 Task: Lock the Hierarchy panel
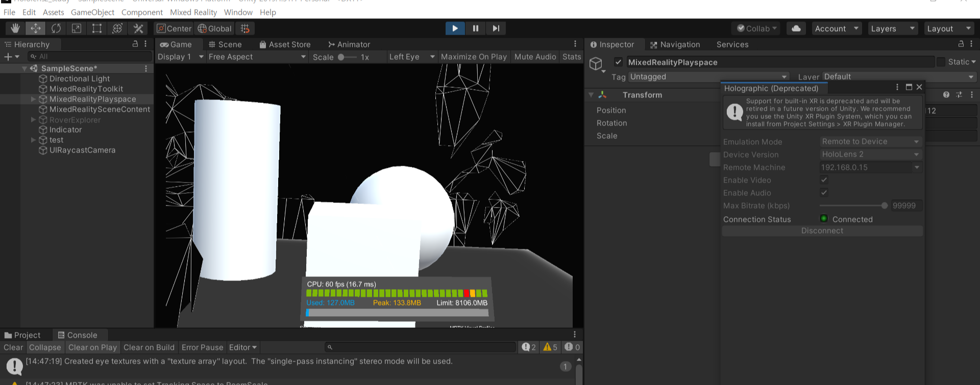(135, 44)
